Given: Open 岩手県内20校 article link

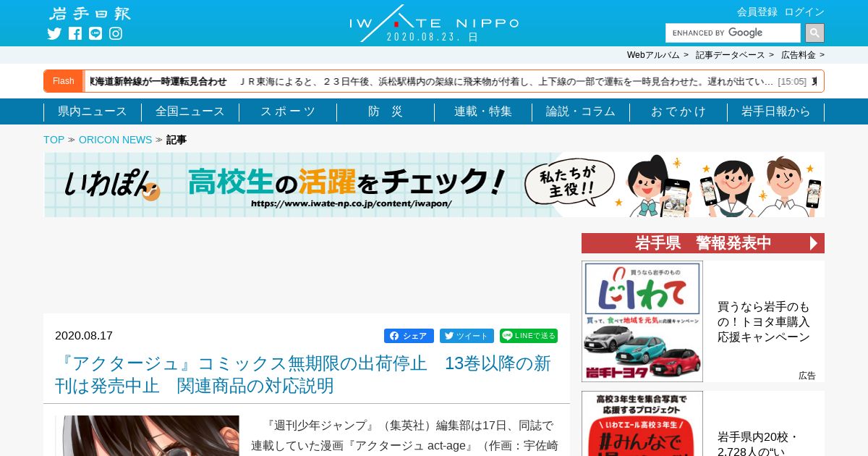Looking at the screenshot, I should [759, 443].
